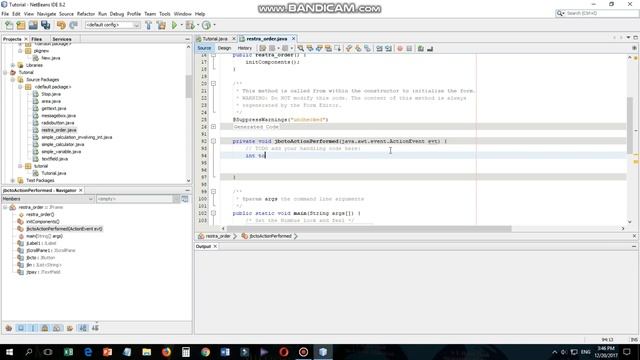Toggle Fully Qualified Names in Navigator
This screenshot has height=360, width=640.
[x=70, y=328]
